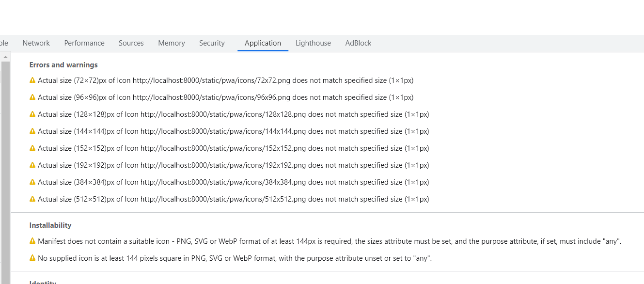Screen dimensions: 644x284
Task: Open the Lighthouse tab
Action: click(313, 43)
